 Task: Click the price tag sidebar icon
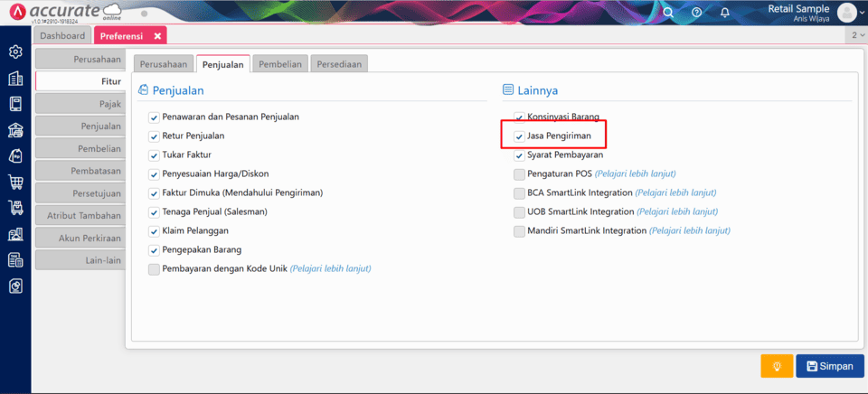(x=15, y=155)
